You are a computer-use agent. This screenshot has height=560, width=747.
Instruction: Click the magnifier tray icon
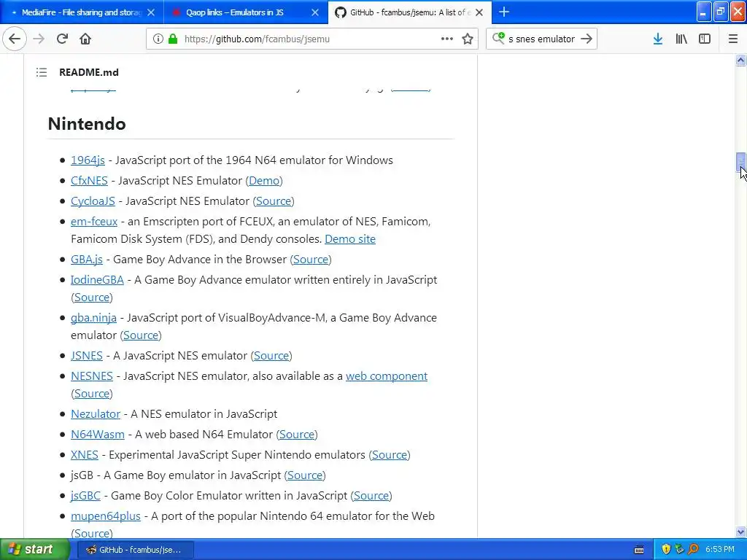coord(694,550)
